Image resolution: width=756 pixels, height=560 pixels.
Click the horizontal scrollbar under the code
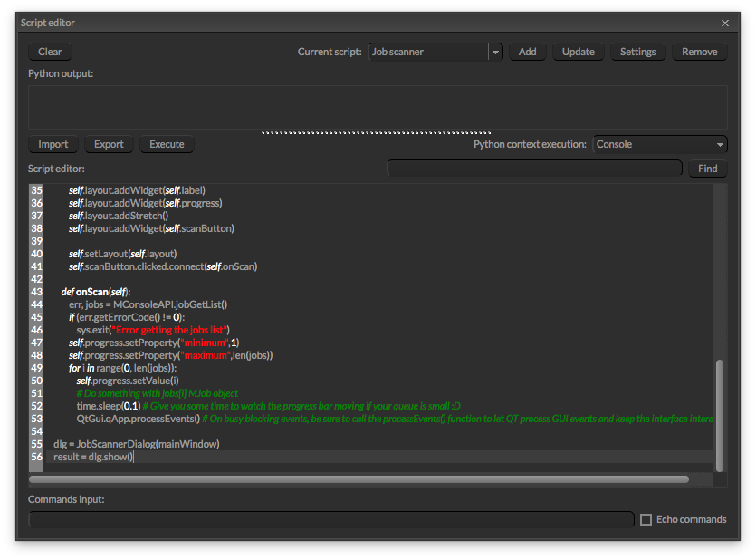pos(362,479)
